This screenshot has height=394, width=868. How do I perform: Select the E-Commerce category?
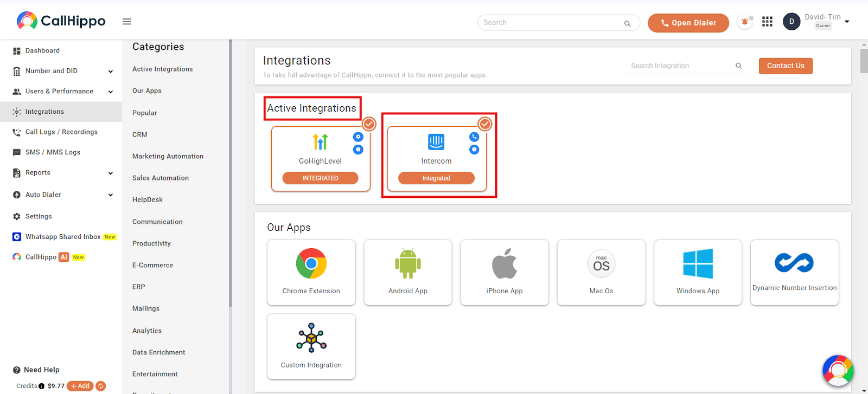pos(153,265)
